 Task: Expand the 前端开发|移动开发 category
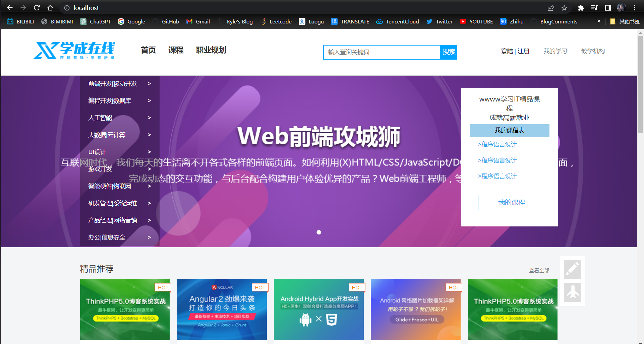pyautogui.click(x=120, y=84)
